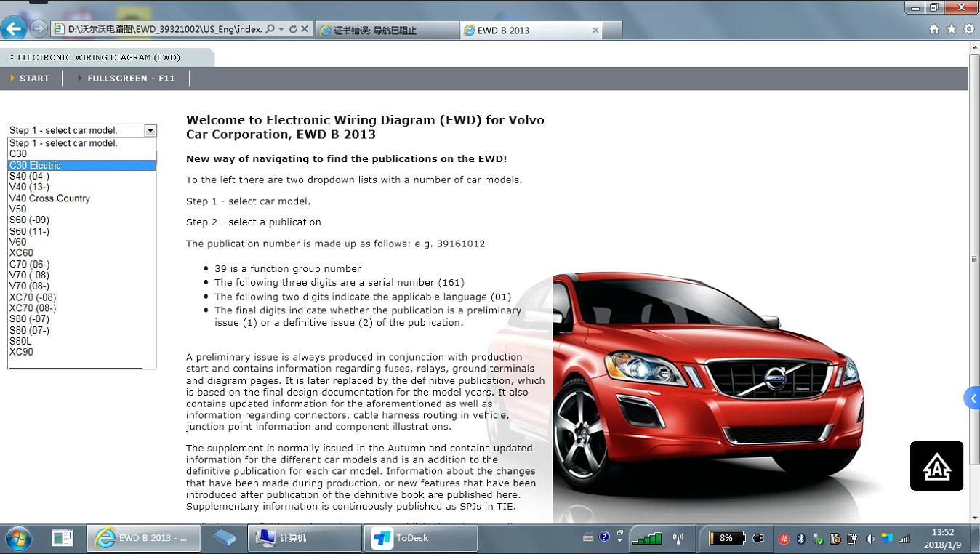Refresh the page with the reload icon
Image resolution: width=980 pixels, height=554 pixels.
tap(293, 29)
